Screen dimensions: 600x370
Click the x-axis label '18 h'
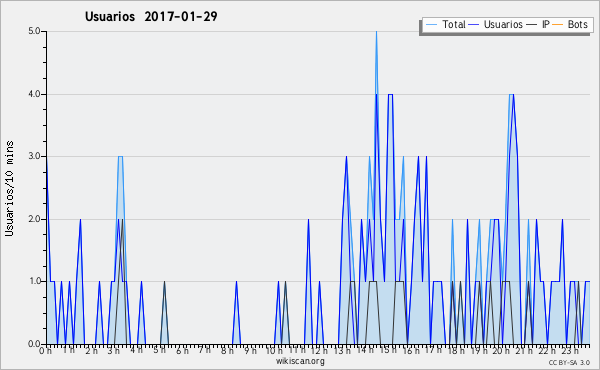(456, 350)
